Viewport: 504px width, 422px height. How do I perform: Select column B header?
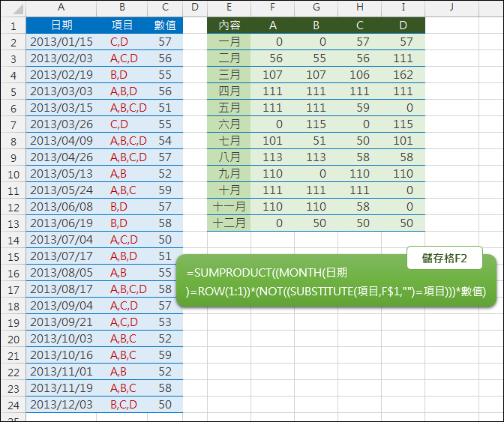point(121,7)
